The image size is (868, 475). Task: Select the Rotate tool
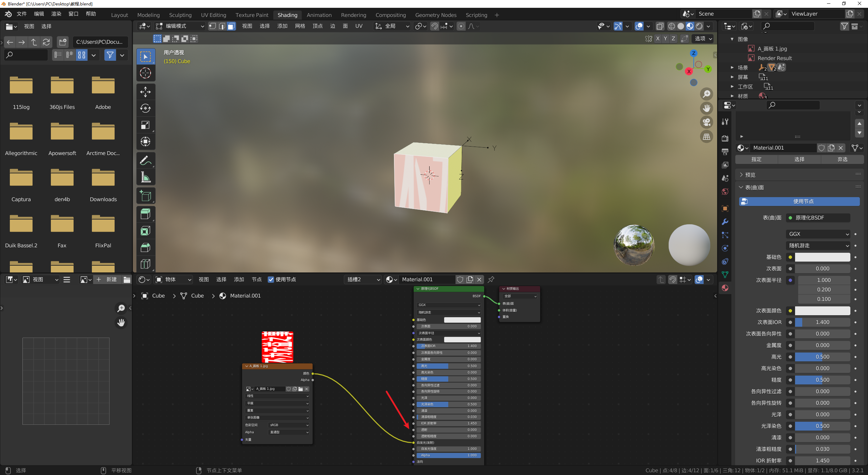click(x=145, y=108)
